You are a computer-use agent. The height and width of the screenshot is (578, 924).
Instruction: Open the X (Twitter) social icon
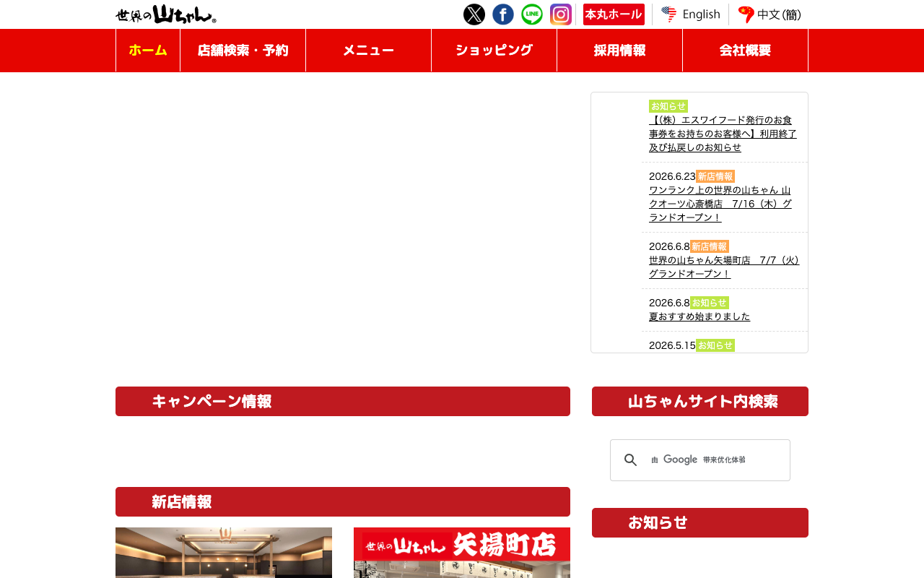pyautogui.click(x=474, y=14)
